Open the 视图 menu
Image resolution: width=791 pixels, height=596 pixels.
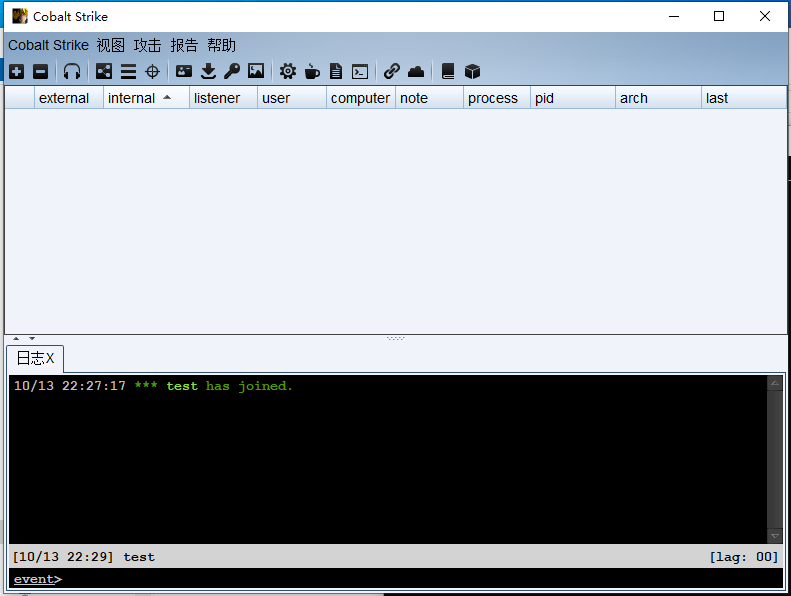[110, 45]
